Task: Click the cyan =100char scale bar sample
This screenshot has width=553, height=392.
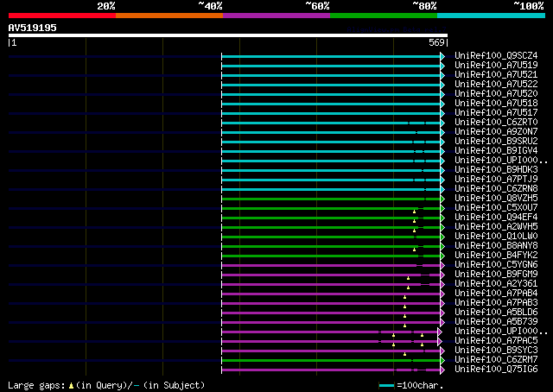Action: (386, 386)
